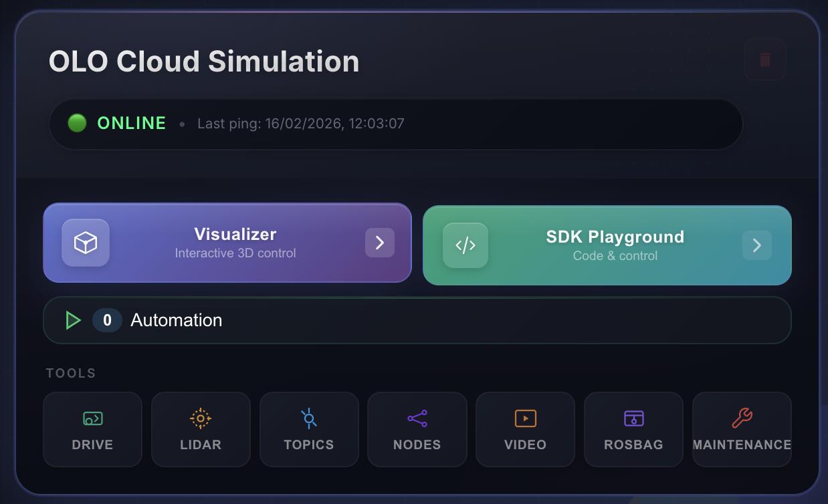Click the green Automation play icon
The image size is (828, 504).
tap(73, 320)
